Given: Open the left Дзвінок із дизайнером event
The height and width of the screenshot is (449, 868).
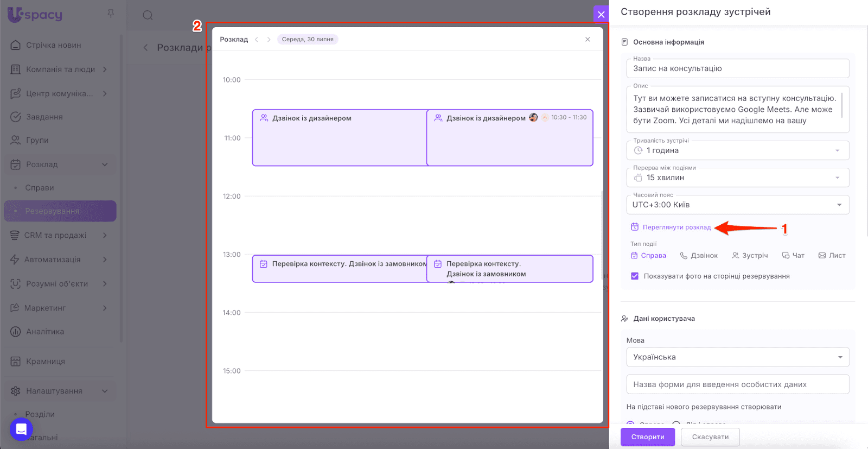Looking at the screenshot, I should point(340,138).
